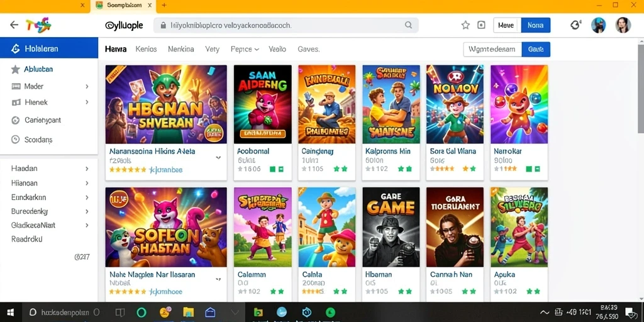
Task: Expand the Hienek sidebar item
Action: click(87, 102)
